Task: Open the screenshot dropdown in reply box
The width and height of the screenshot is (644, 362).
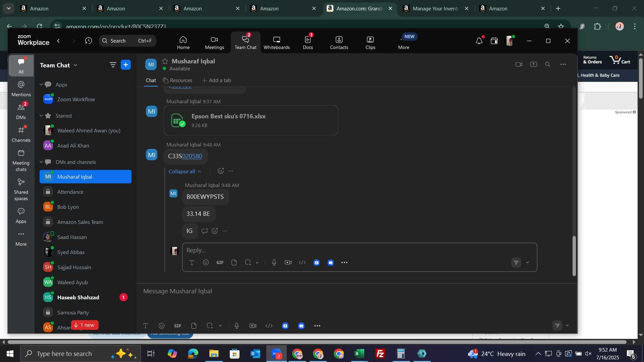Action: [257, 263]
